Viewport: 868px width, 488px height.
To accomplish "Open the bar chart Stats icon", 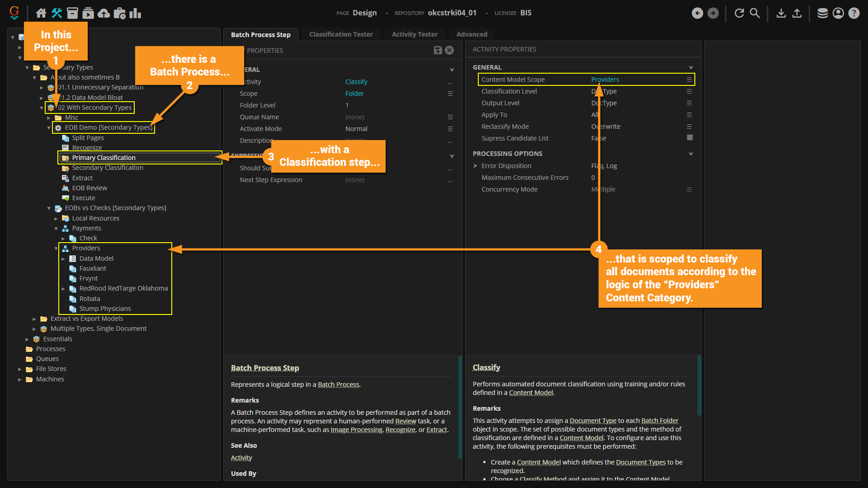I will pos(135,13).
